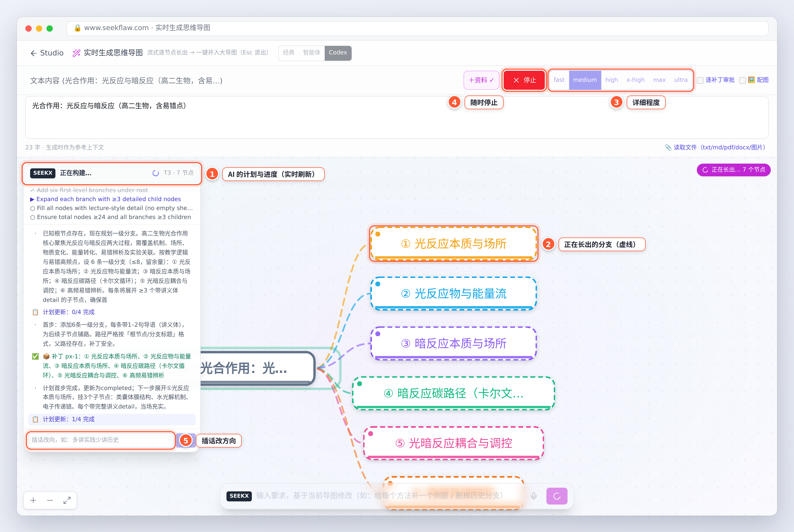Select the fast detail level

[x=559, y=80]
